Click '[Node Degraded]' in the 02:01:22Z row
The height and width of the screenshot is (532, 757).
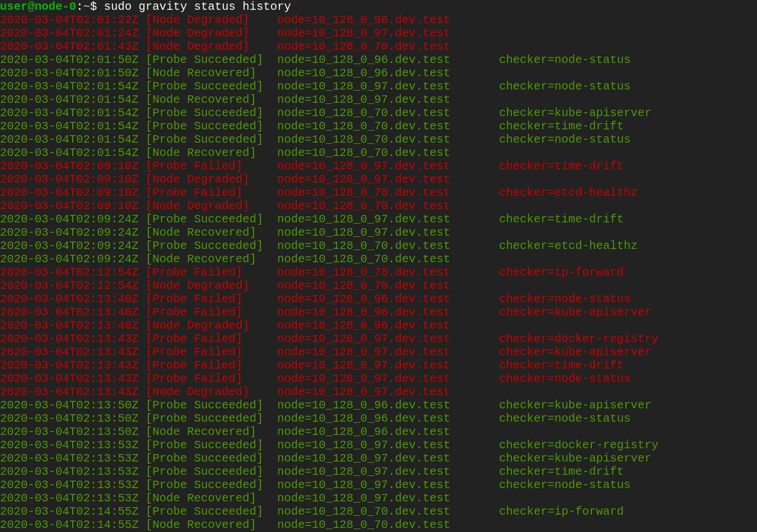(197, 20)
